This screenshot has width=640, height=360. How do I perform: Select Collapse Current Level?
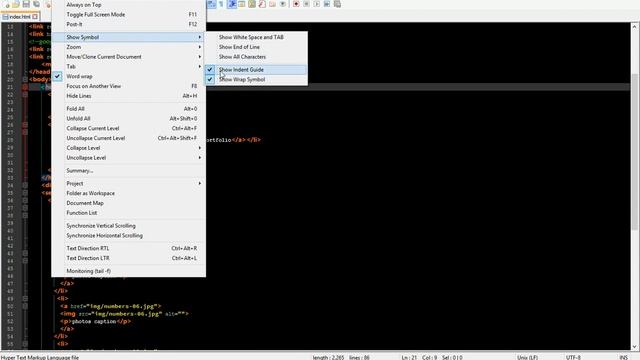click(x=128, y=128)
